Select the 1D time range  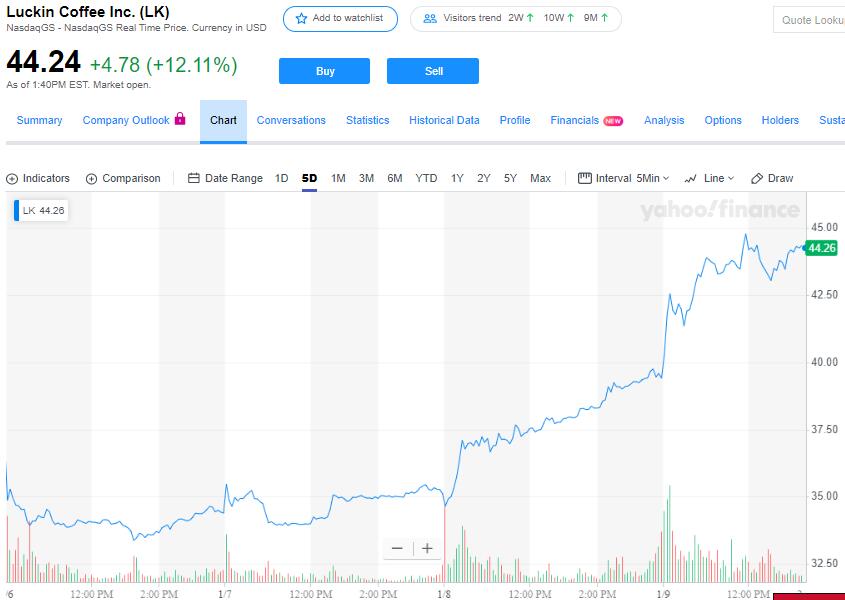[282, 179]
